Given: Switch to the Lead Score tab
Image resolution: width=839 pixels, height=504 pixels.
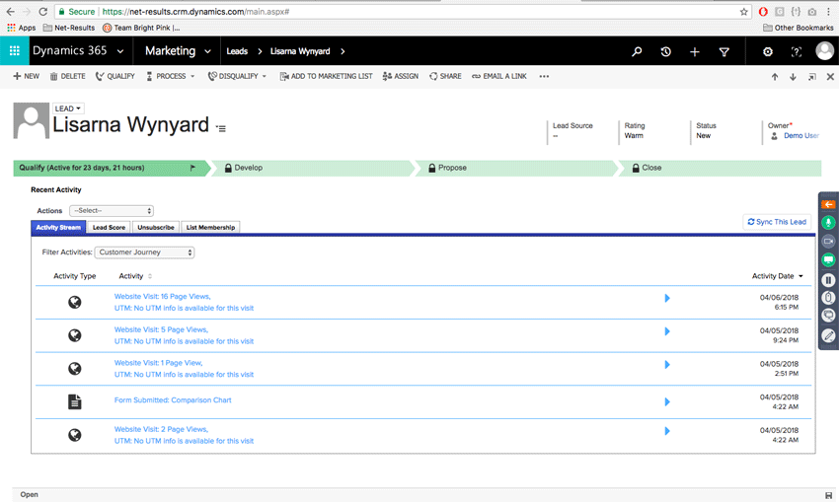Looking at the screenshot, I should pyautogui.click(x=109, y=227).
